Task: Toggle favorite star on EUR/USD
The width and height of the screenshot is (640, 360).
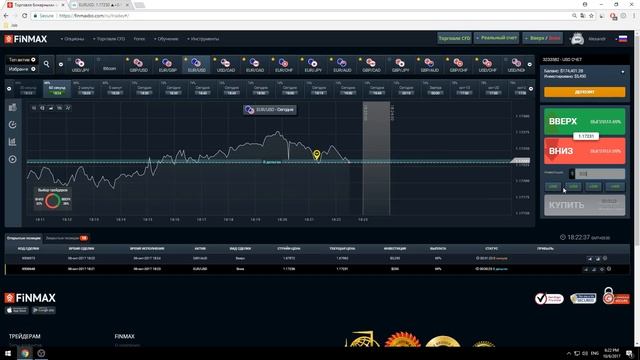Action: 185,59
